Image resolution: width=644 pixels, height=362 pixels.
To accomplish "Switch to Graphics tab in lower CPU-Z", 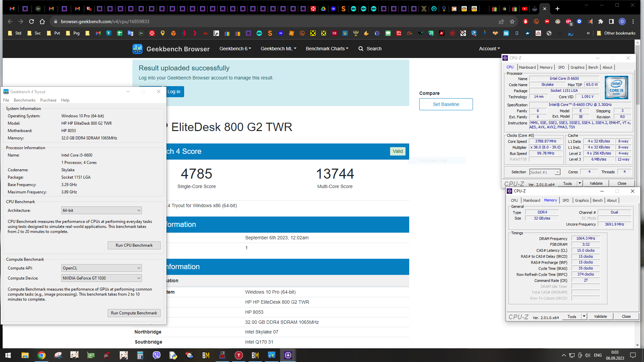I will pyautogui.click(x=582, y=200).
